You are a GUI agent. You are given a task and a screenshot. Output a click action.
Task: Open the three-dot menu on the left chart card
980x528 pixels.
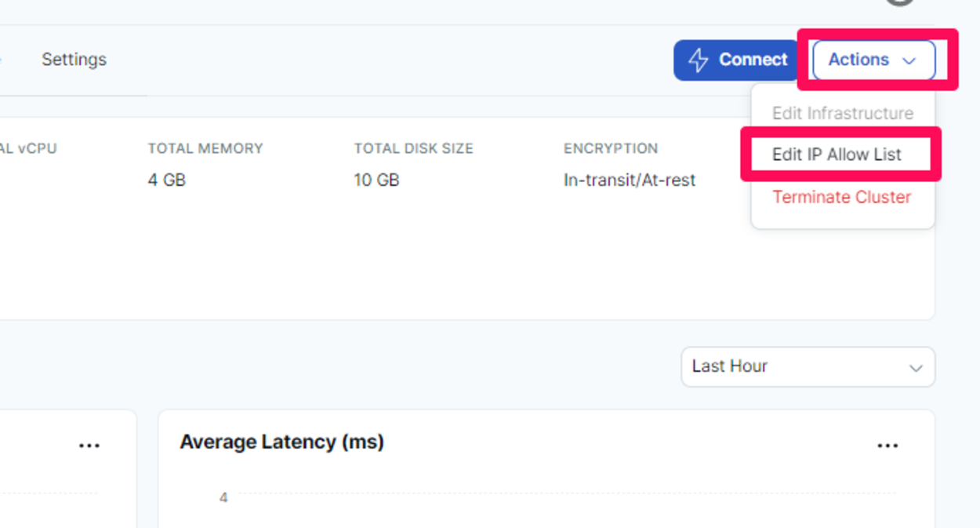point(89,446)
